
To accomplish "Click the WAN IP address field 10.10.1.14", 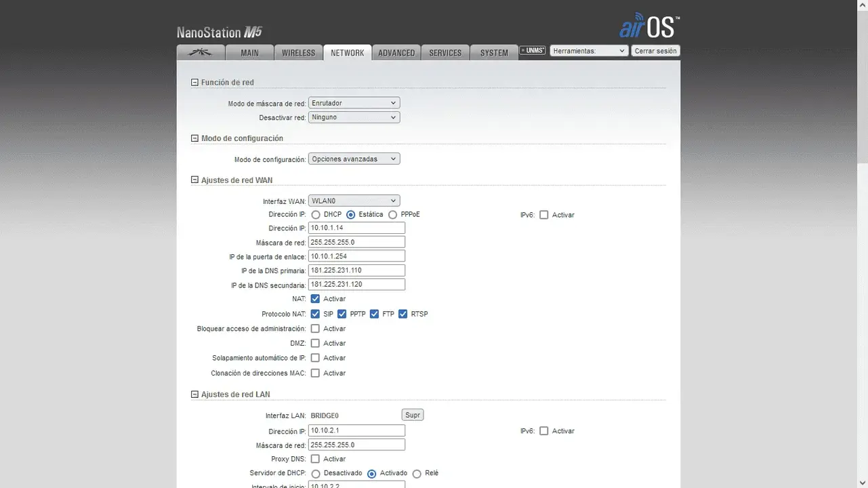I will (356, 228).
